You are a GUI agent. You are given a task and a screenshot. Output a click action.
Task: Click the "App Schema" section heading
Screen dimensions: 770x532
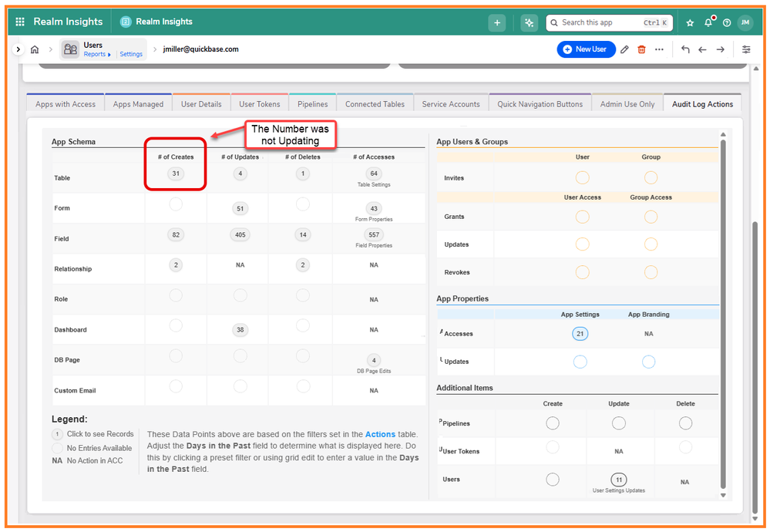point(74,141)
